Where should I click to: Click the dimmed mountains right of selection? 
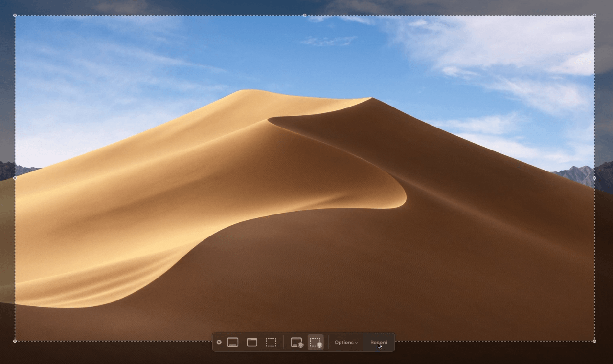(x=605, y=173)
